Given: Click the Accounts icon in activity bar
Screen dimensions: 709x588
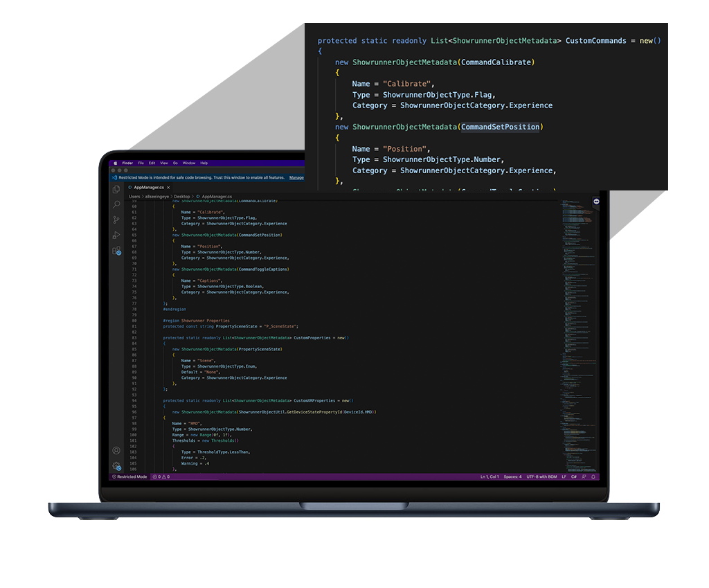Looking at the screenshot, I should (116, 451).
